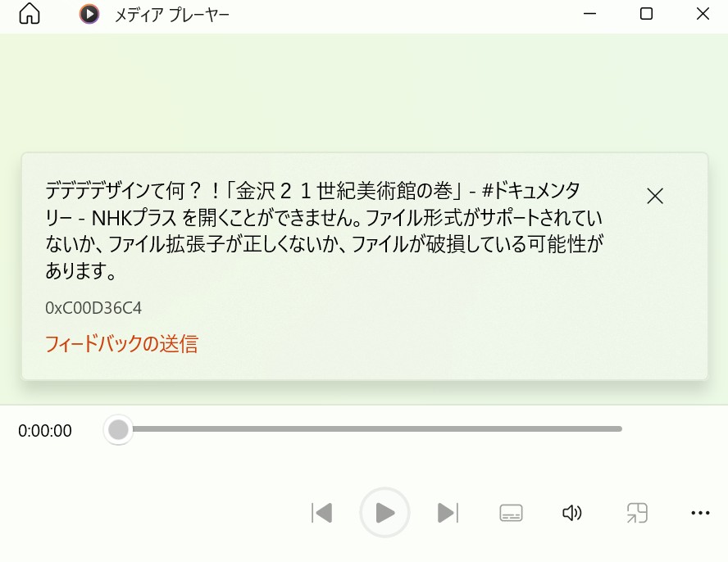Open the volume control
728x562 pixels.
(x=572, y=513)
